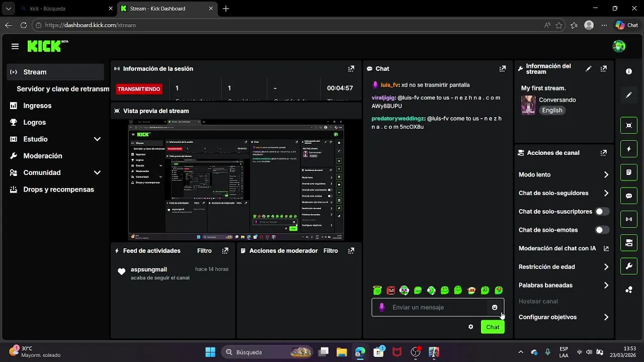Click the luis_fv username in chat
Viewport: 644px width, 362px height.
click(390, 85)
